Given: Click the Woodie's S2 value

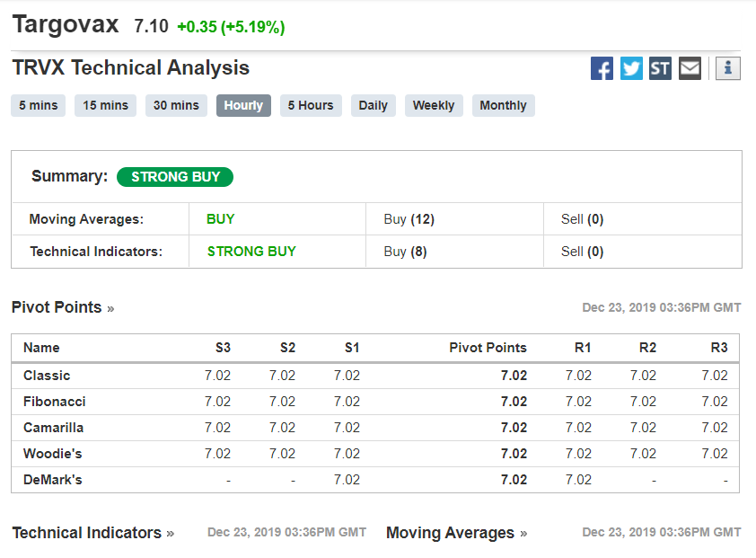Looking at the screenshot, I should tap(282, 454).
